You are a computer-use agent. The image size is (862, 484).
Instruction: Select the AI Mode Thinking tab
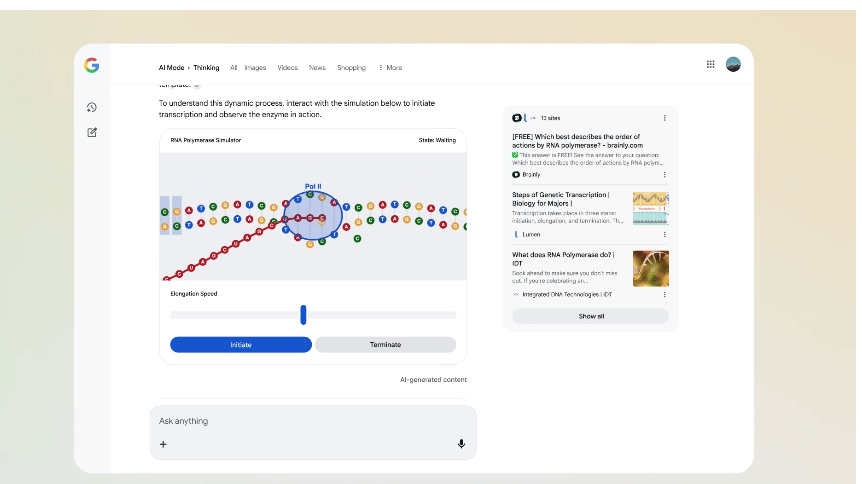click(x=189, y=68)
